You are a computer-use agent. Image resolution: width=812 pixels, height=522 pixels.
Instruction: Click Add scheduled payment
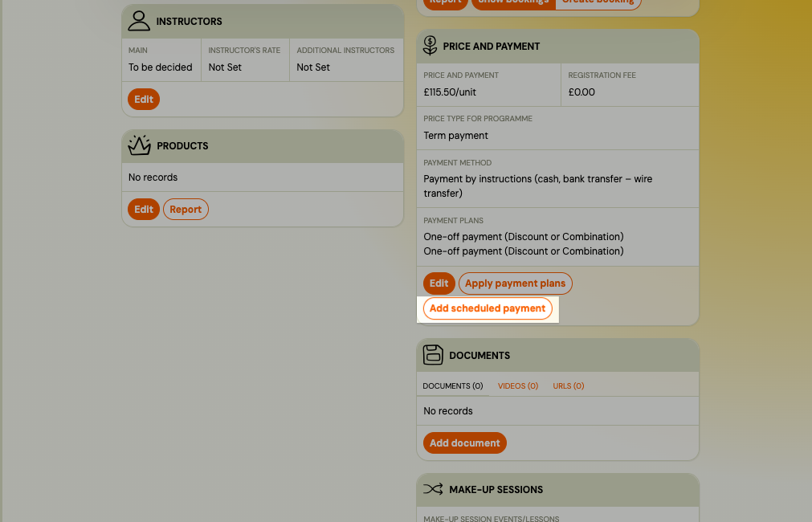click(x=487, y=308)
